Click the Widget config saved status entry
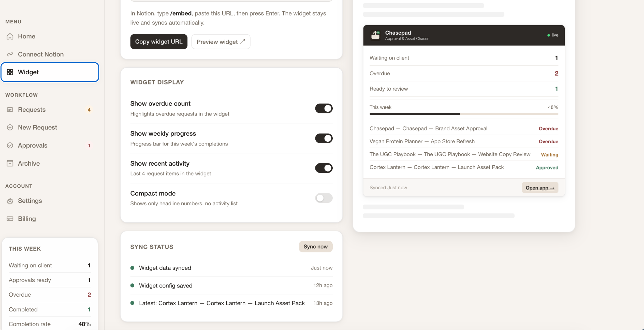 pyautogui.click(x=231, y=286)
